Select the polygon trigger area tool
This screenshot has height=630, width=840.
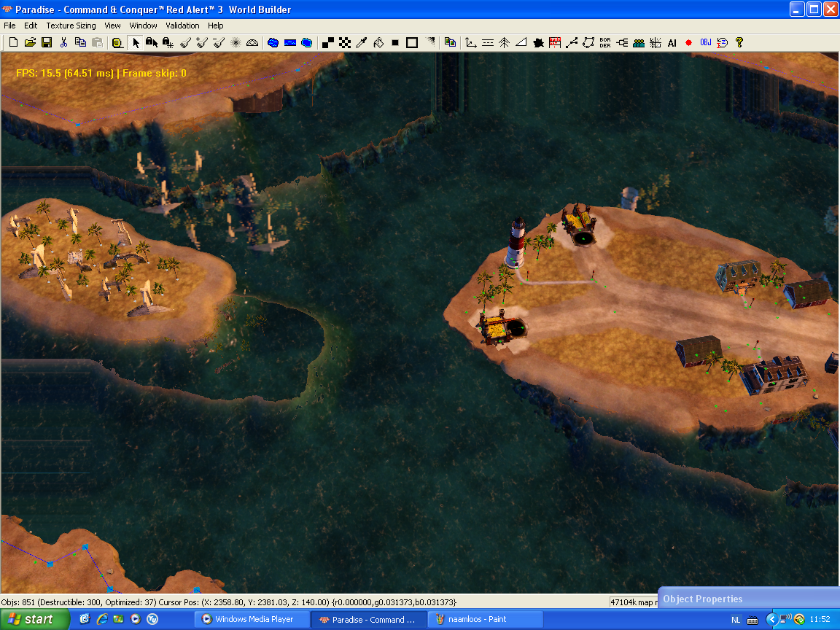588,42
